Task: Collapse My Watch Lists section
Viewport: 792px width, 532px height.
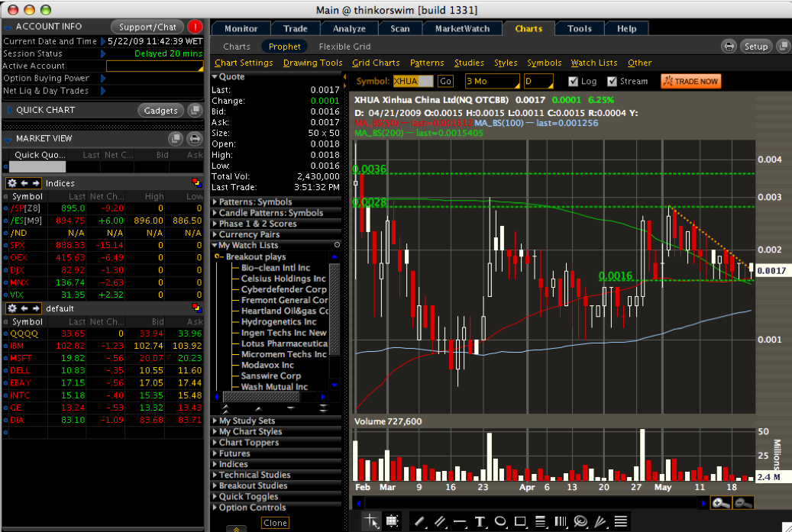Action: [x=215, y=245]
